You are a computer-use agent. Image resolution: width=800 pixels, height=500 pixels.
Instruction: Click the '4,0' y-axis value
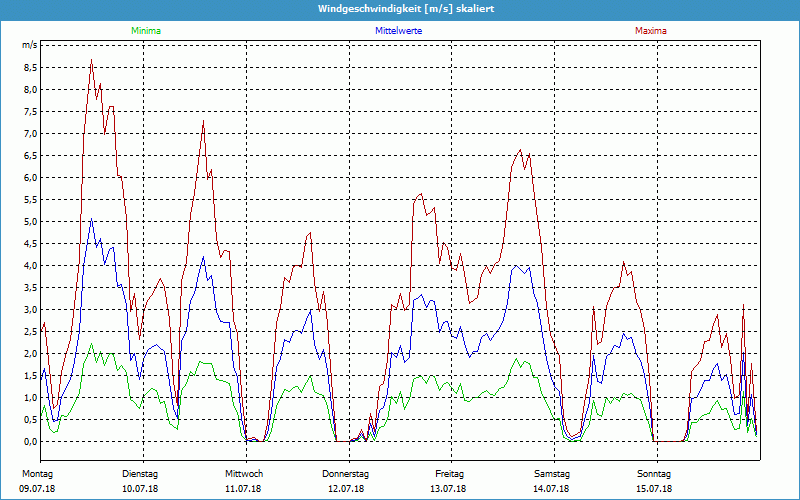[x=31, y=265]
